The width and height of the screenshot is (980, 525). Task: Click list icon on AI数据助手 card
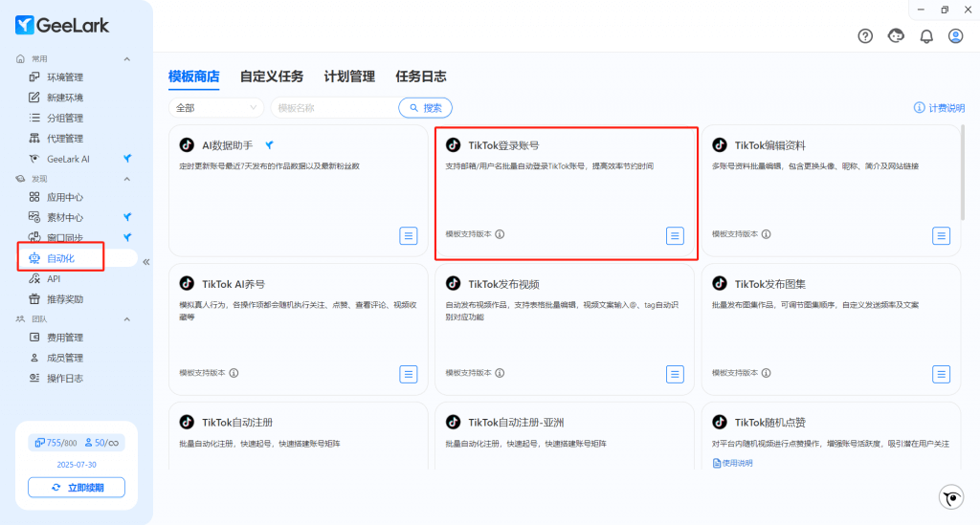tap(408, 235)
